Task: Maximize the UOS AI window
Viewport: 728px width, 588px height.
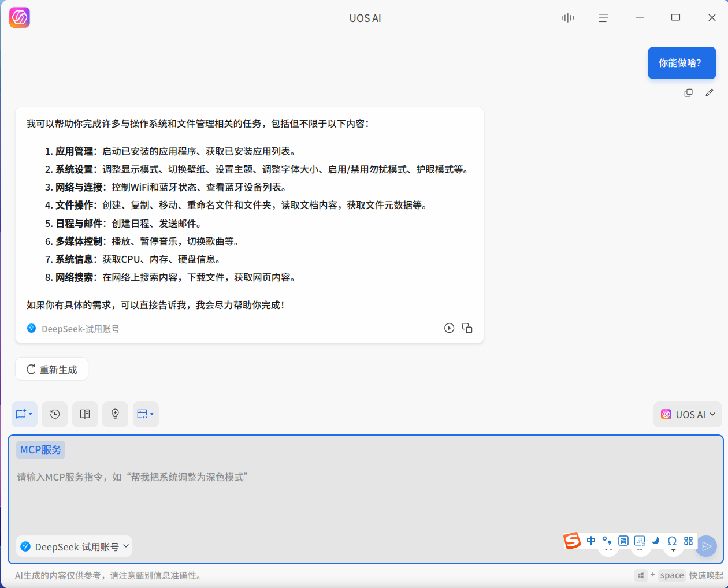Action: click(x=675, y=17)
